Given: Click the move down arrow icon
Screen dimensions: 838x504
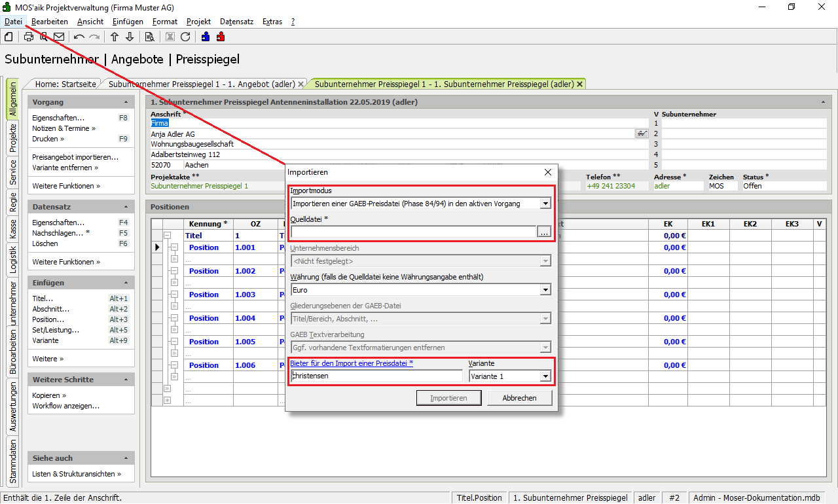Looking at the screenshot, I should point(130,37).
